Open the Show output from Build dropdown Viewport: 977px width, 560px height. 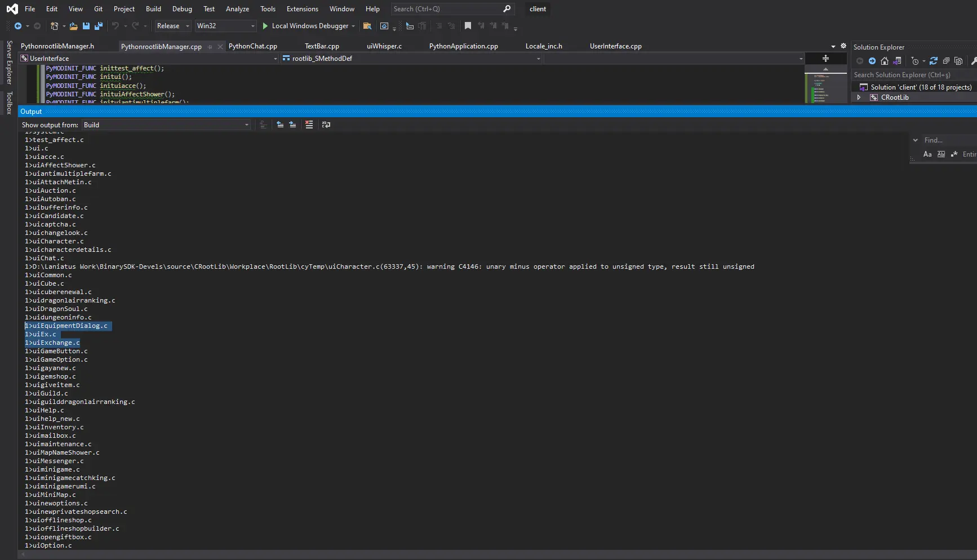click(166, 125)
